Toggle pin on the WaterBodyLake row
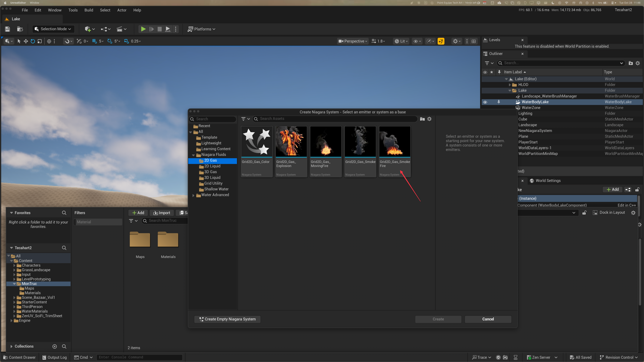644x362 pixels. point(499,102)
